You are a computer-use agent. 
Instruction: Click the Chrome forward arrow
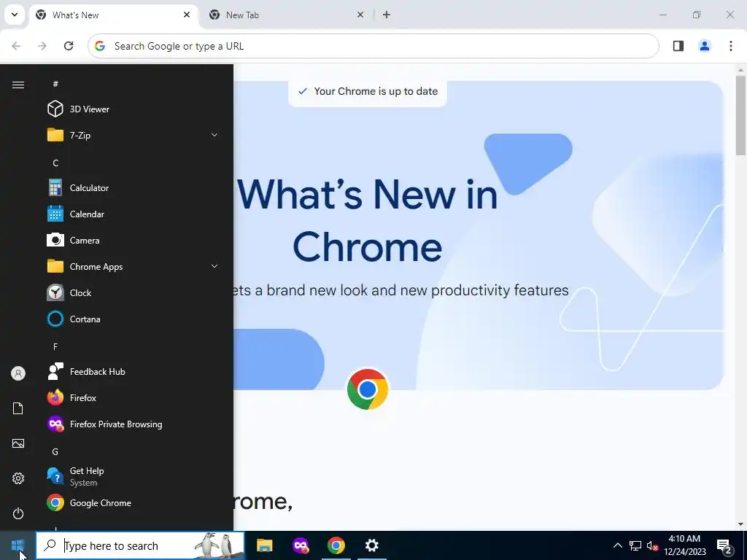pos(42,46)
